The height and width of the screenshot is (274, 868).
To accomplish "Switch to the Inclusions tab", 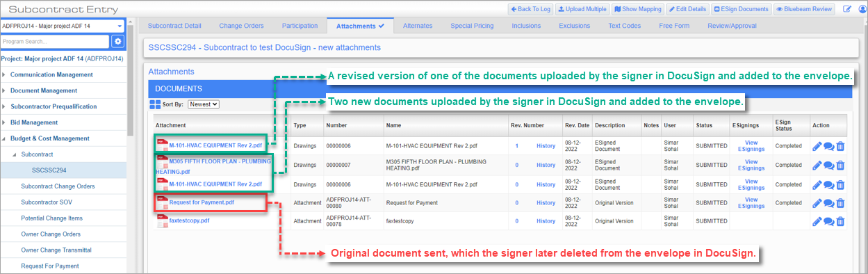I will pos(526,26).
